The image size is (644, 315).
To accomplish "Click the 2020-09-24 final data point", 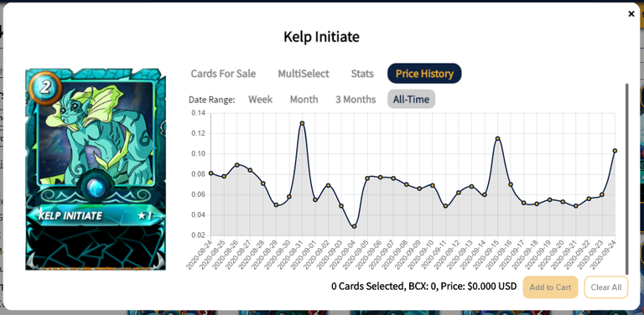I will tap(615, 151).
